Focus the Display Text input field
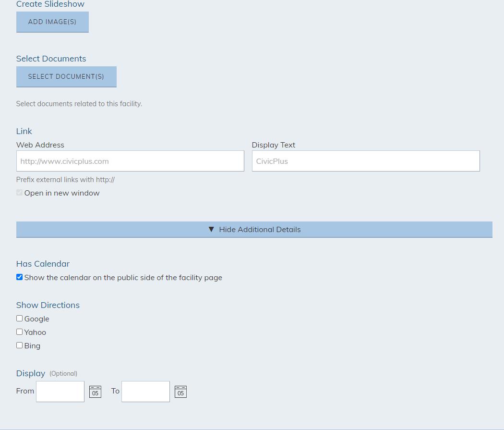The width and height of the screenshot is (504, 430). point(366,161)
